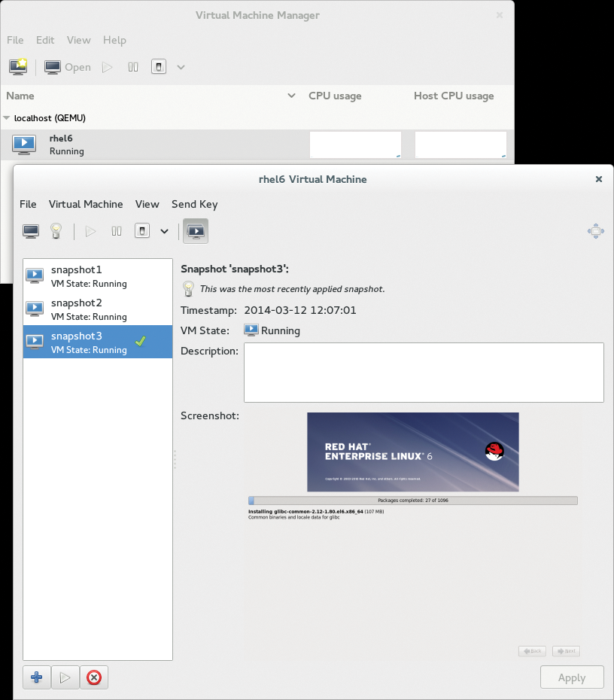Collapse the localhost (QEMU) tree entry
The width and height of the screenshot is (614, 700).
[x=8, y=118]
